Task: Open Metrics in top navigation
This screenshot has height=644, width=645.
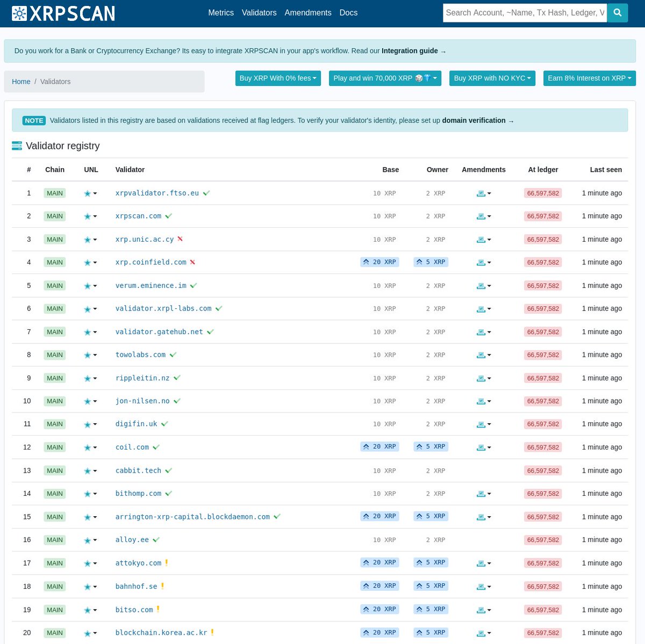Action: (221, 13)
